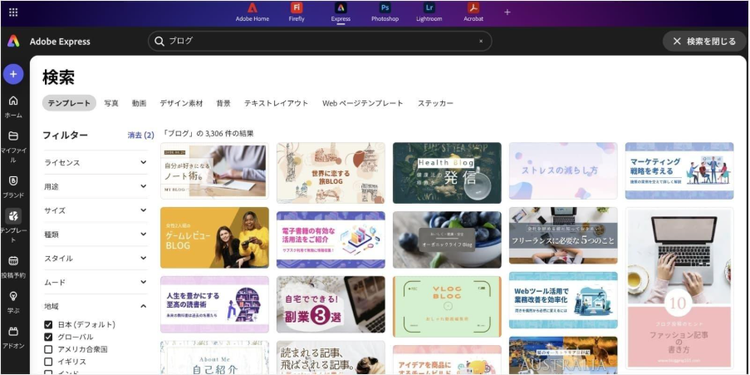Screen dimensions: 750x375
Task: Expand the ライセンス filter
Action: pos(96,163)
